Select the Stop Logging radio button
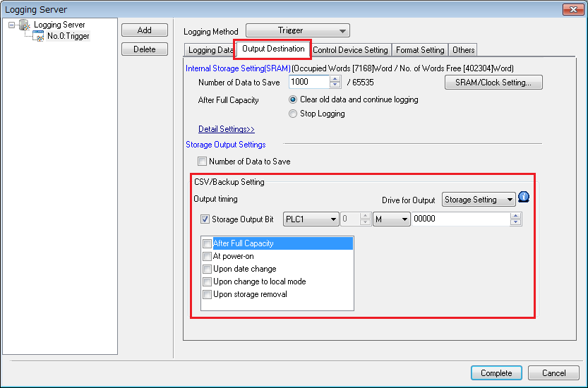 [293, 114]
